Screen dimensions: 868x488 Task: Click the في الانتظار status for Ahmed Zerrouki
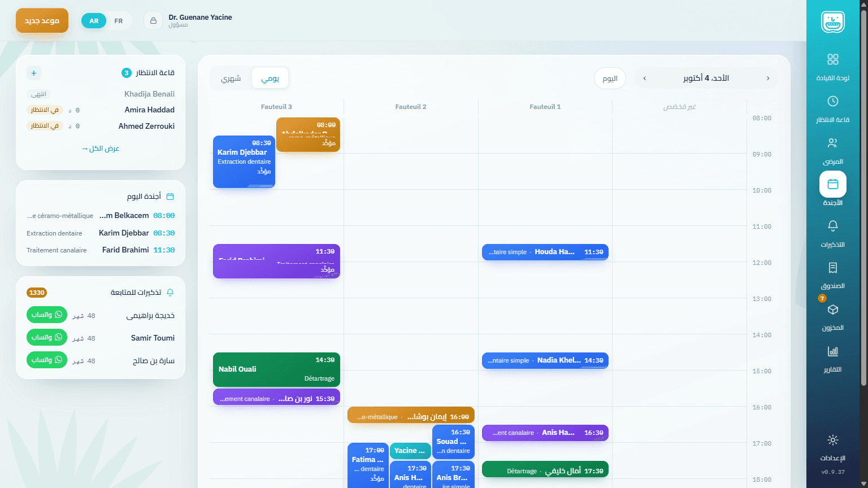coord(45,126)
